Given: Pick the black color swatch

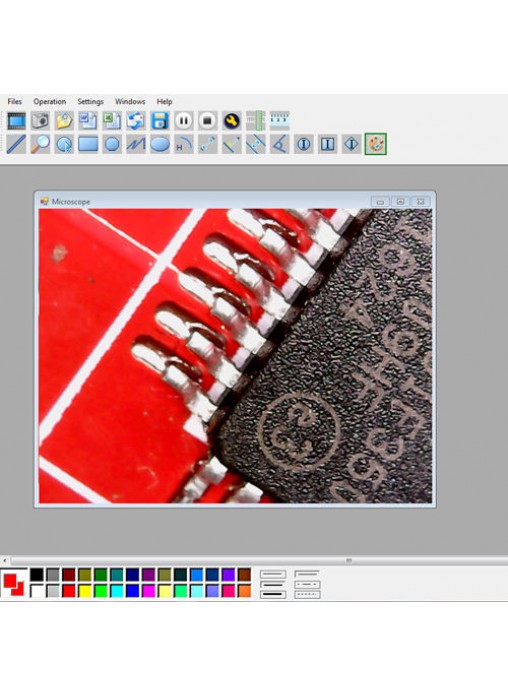Looking at the screenshot, I should pos(37,575).
